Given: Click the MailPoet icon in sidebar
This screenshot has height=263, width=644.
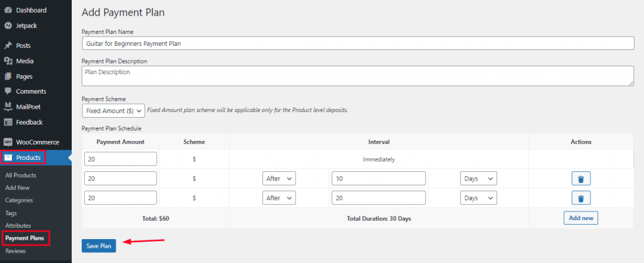Looking at the screenshot, I should coord(8,106).
